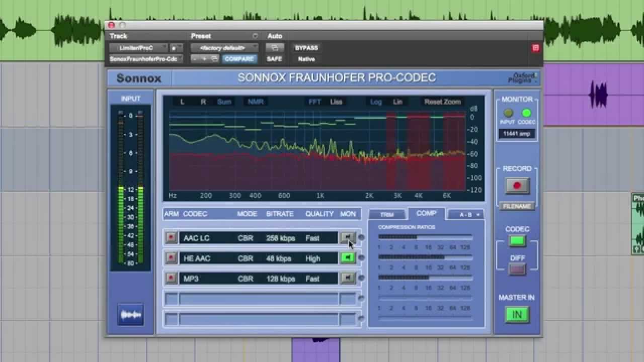Click the fifth empty codec slot
This screenshot has height=362, width=644.
261,319
